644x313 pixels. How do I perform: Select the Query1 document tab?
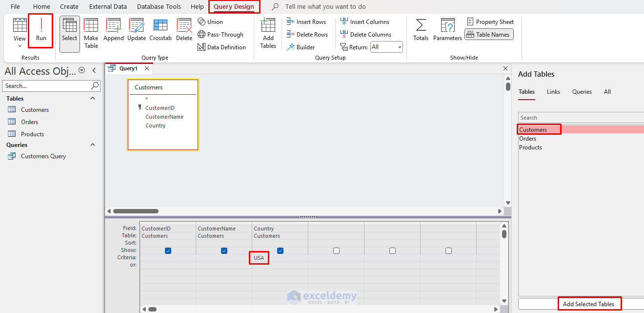(128, 68)
